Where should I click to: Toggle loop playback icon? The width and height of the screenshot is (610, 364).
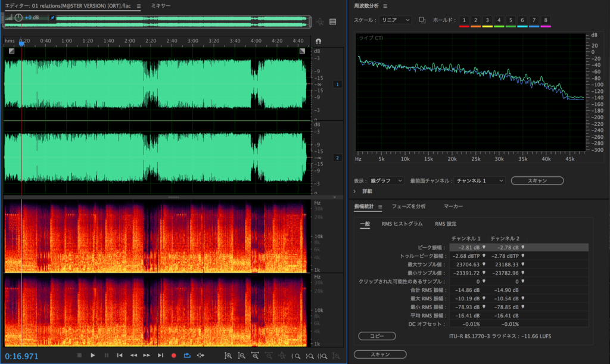click(x=187, y=355)
